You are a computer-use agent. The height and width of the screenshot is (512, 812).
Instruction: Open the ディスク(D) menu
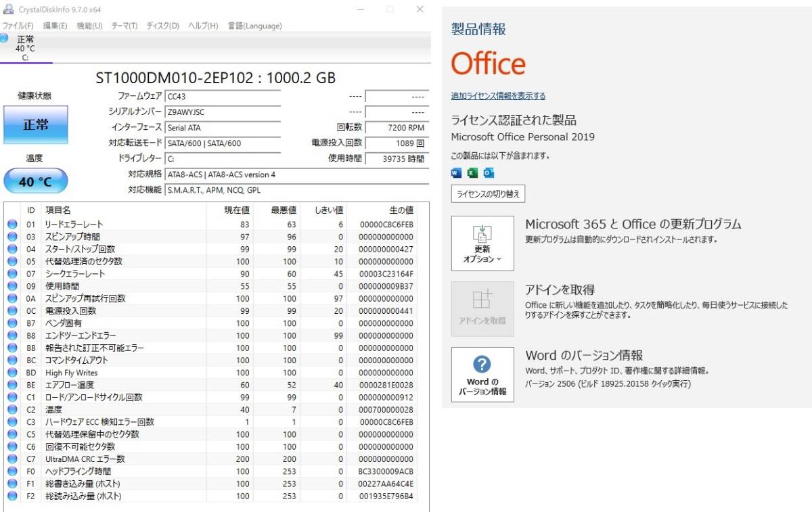(162, 26)
